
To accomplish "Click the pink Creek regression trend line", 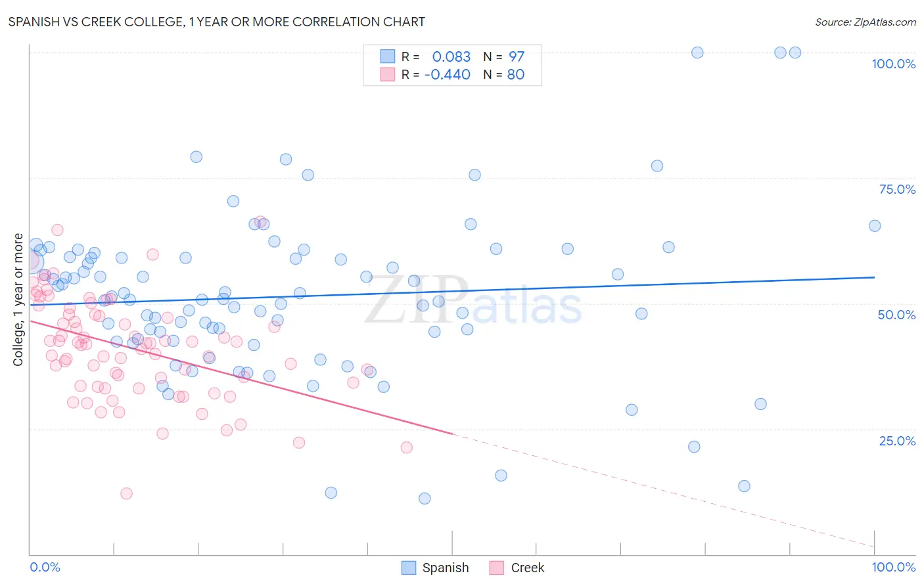I will (x=241, y=377).
